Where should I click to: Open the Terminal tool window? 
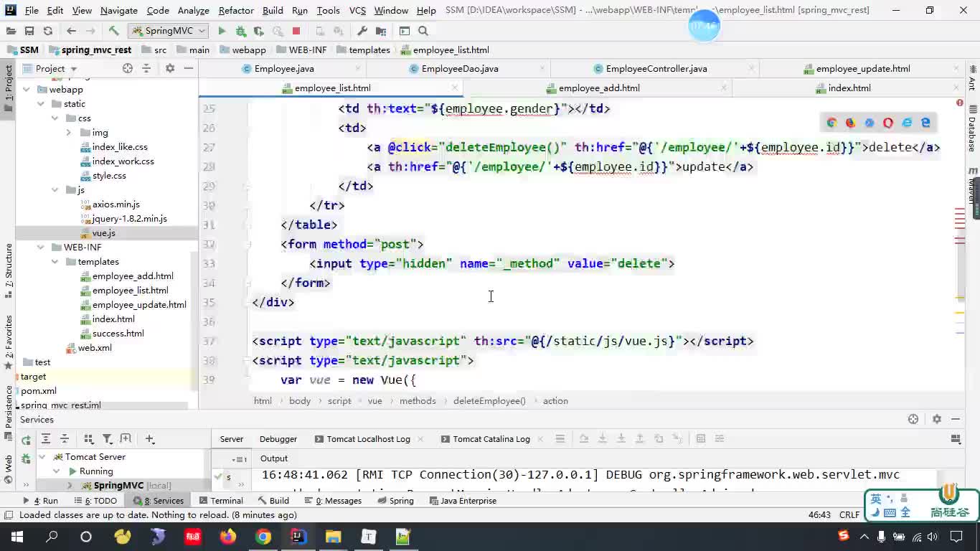pos(221,501)
